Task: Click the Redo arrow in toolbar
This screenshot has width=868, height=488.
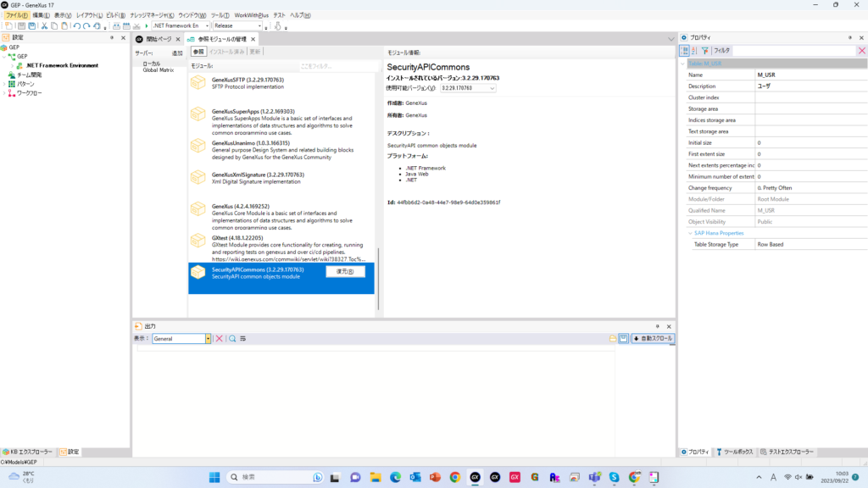Action: 87,26
